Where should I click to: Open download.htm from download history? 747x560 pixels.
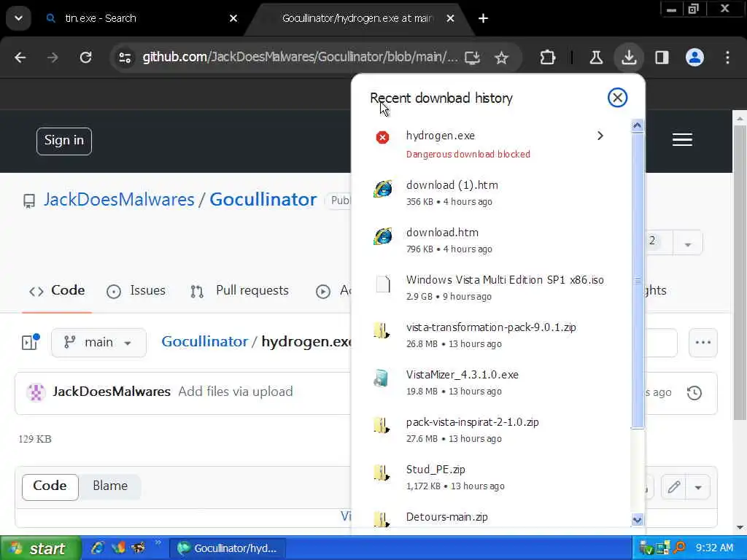click(x=496, y=240)
